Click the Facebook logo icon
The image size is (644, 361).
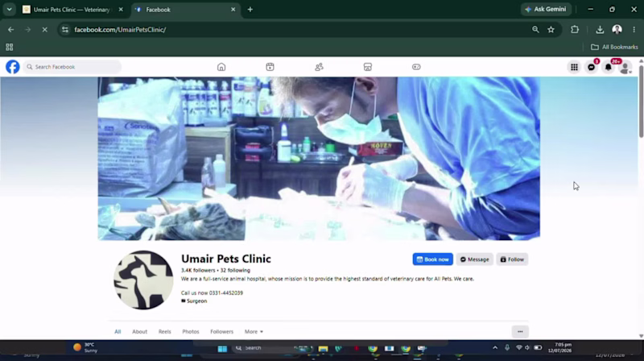click(x=13, y=67)
